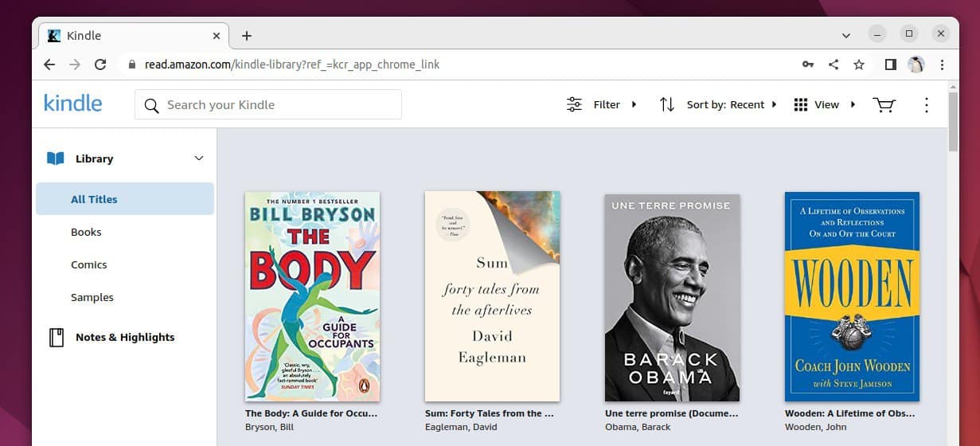
Task: Click author text 'Bryson, Bill'
Action: pyautogui.click(x=269, y=427)
